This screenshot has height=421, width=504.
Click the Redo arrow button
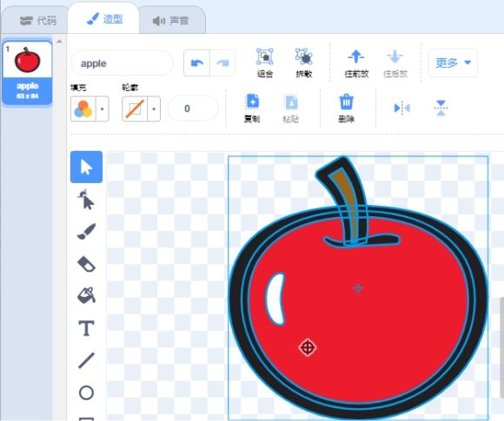[222, 63]
